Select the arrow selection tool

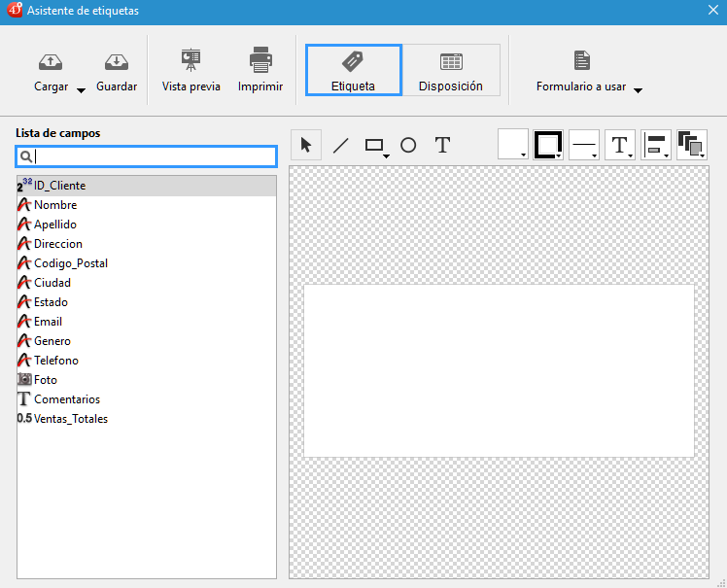306,145
